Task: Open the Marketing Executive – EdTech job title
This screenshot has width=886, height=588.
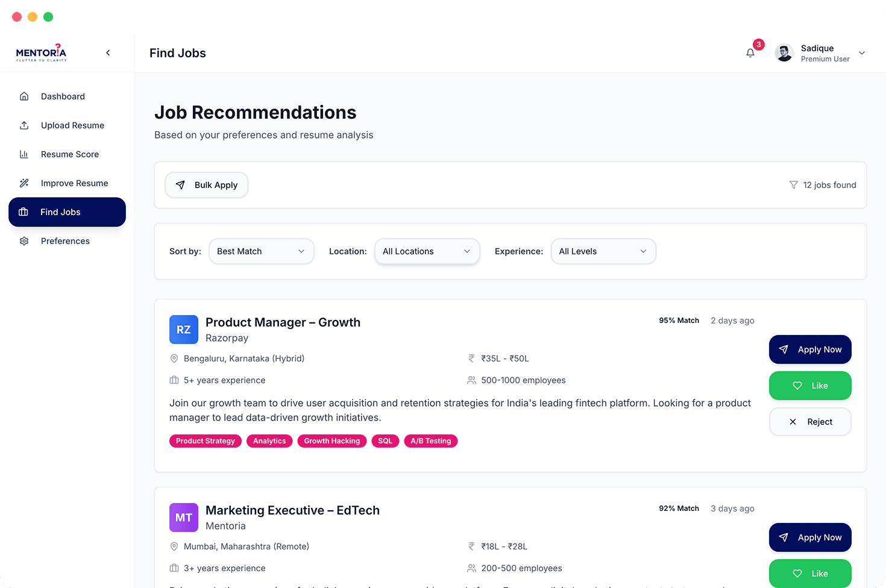Action: click(x=292, y=510)
